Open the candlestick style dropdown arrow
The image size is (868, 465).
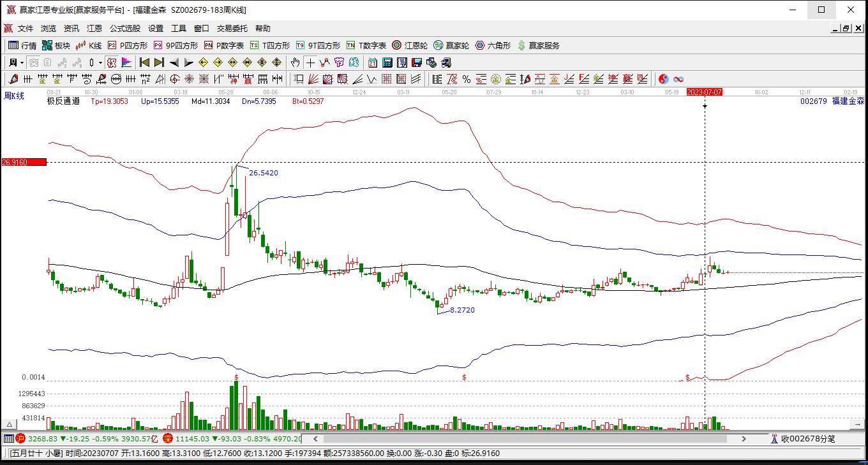pos(100,63)
